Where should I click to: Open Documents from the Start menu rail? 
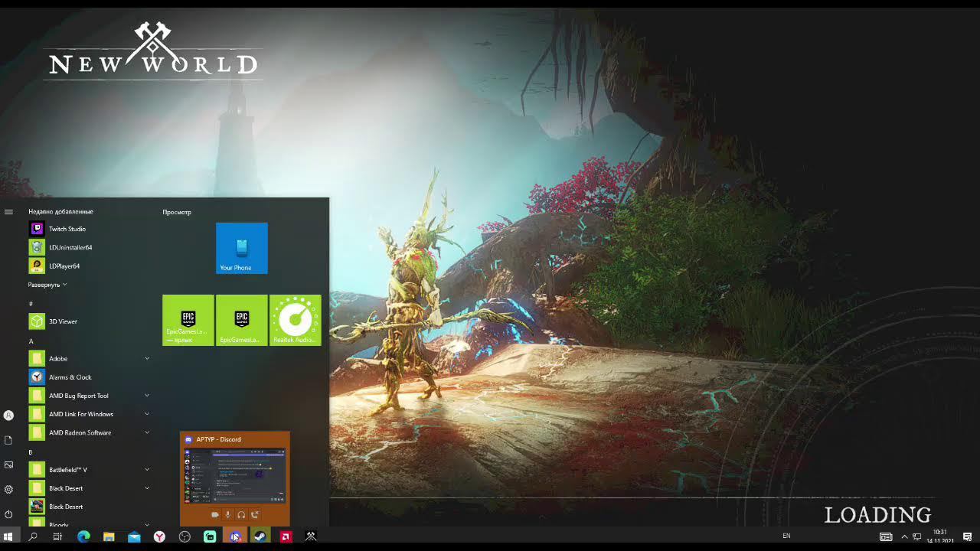[x=8, y=440]
